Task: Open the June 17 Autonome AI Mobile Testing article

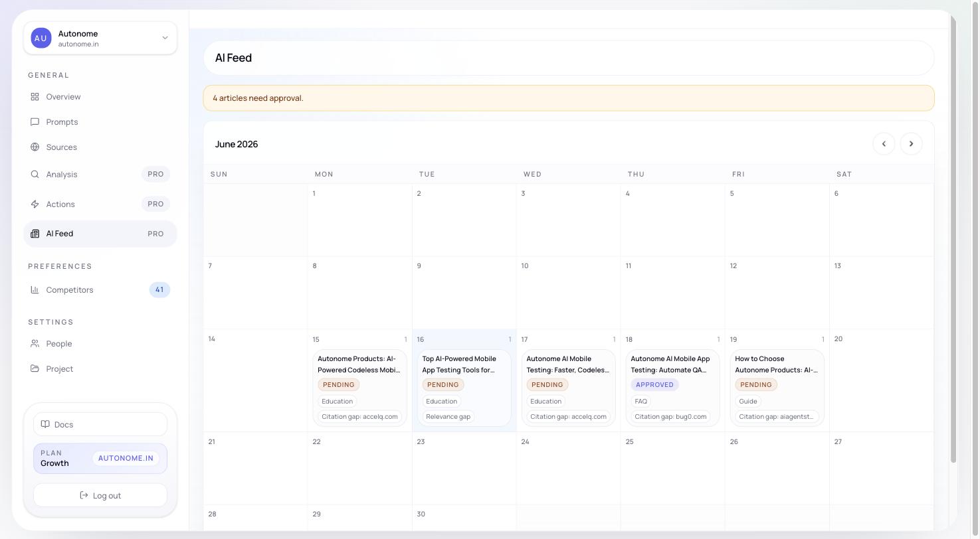Action: 568,388
